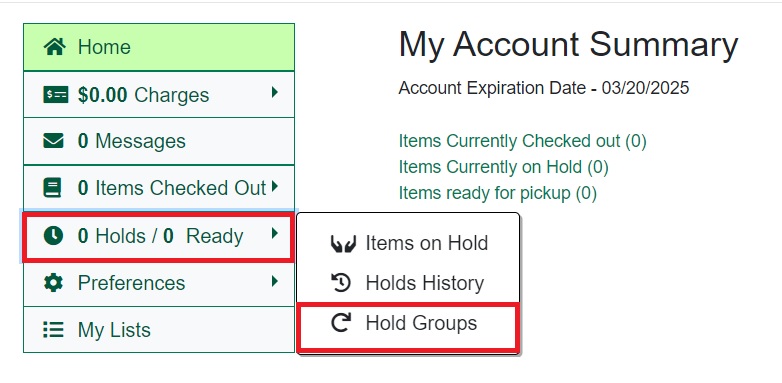Screen dimensions: 782x383
Task: Expand the Preferences submenu arrow
Action: pos(274,281)
